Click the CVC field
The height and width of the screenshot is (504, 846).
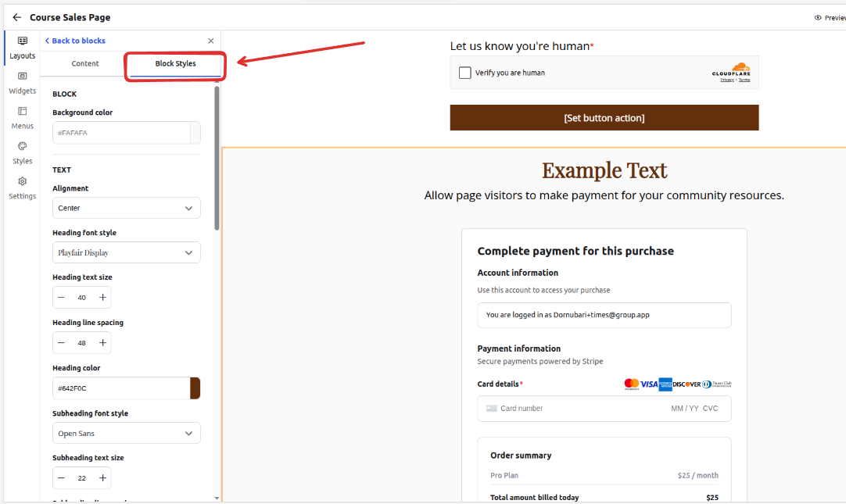pos(711,409)
